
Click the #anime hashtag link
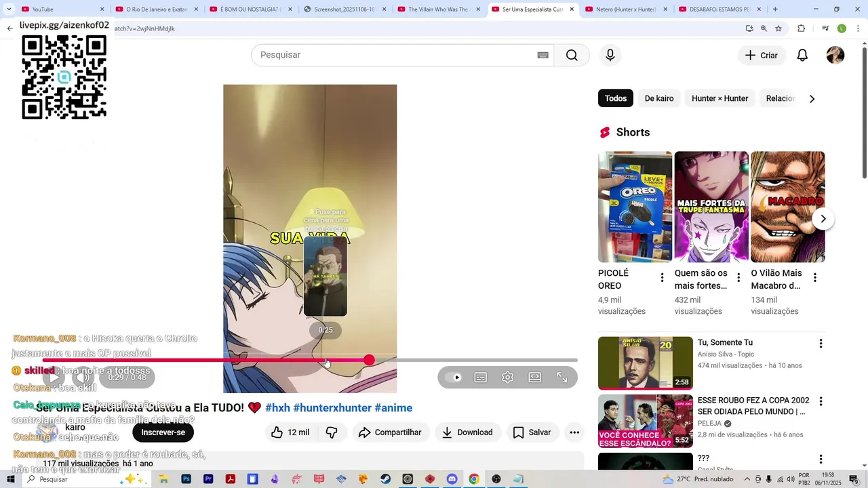(393, 408)
